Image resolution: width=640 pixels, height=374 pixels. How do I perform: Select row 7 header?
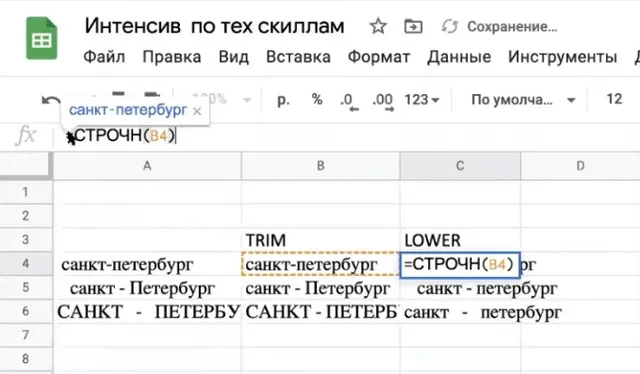[x=26, y=335]
